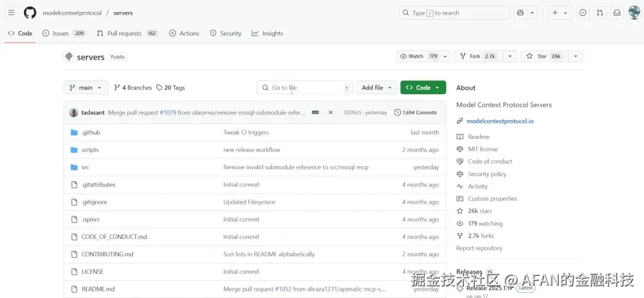Open the .npmrc file

pyautogui.click(x=91, y=219)
